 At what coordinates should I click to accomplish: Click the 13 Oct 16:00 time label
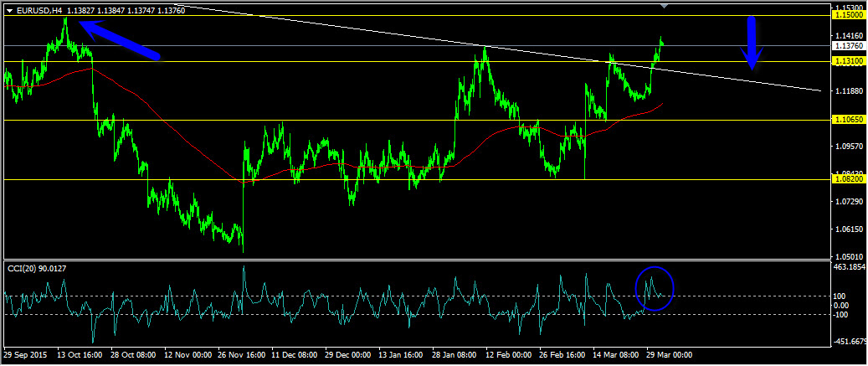80,354
